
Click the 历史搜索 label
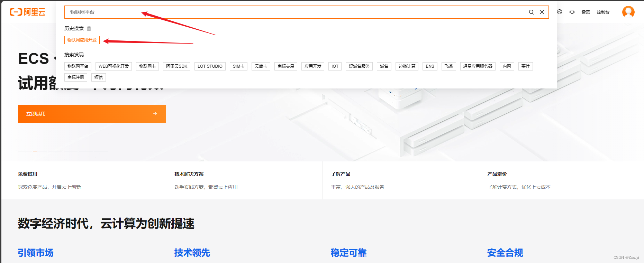(74, 28)
